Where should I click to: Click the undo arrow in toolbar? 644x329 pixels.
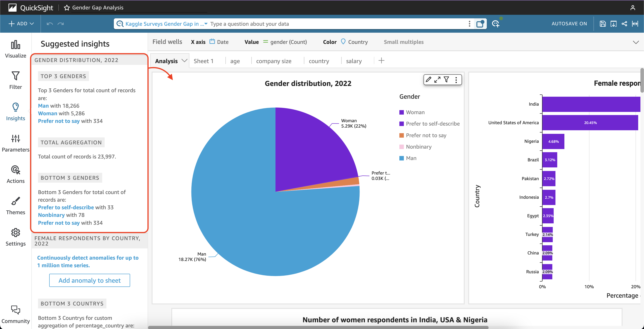click(x=50, y=24)
